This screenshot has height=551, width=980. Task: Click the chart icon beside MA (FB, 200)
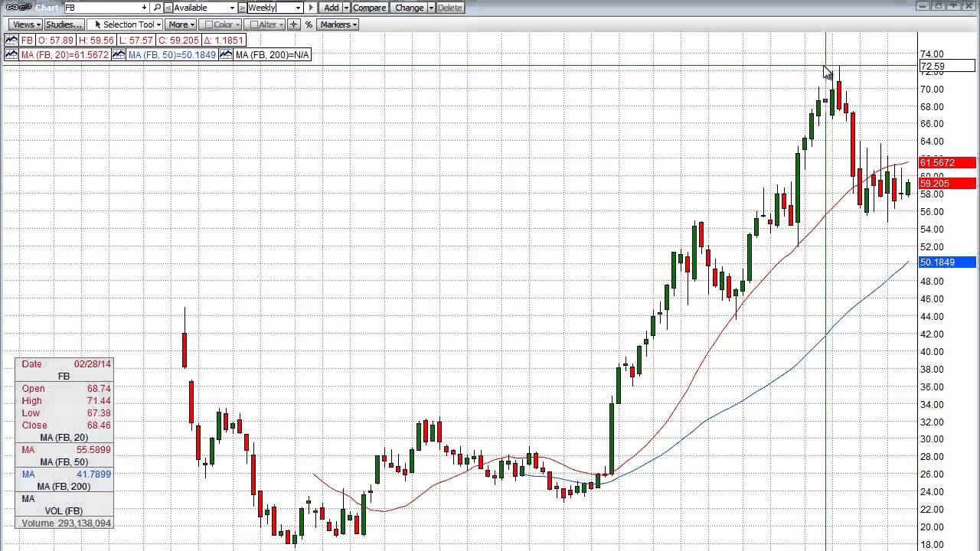click(227, 55)
